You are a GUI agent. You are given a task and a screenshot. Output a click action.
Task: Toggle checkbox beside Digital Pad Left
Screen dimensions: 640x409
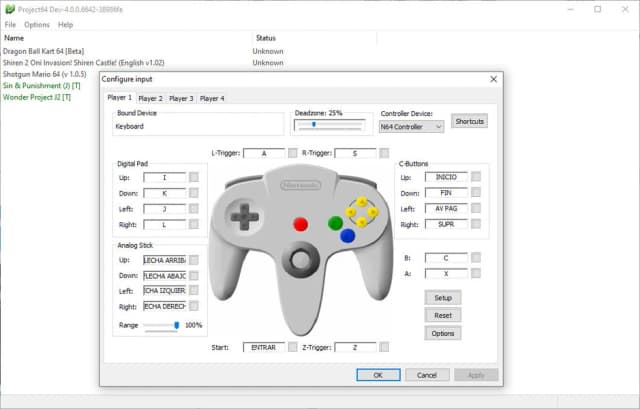[194, 209]
